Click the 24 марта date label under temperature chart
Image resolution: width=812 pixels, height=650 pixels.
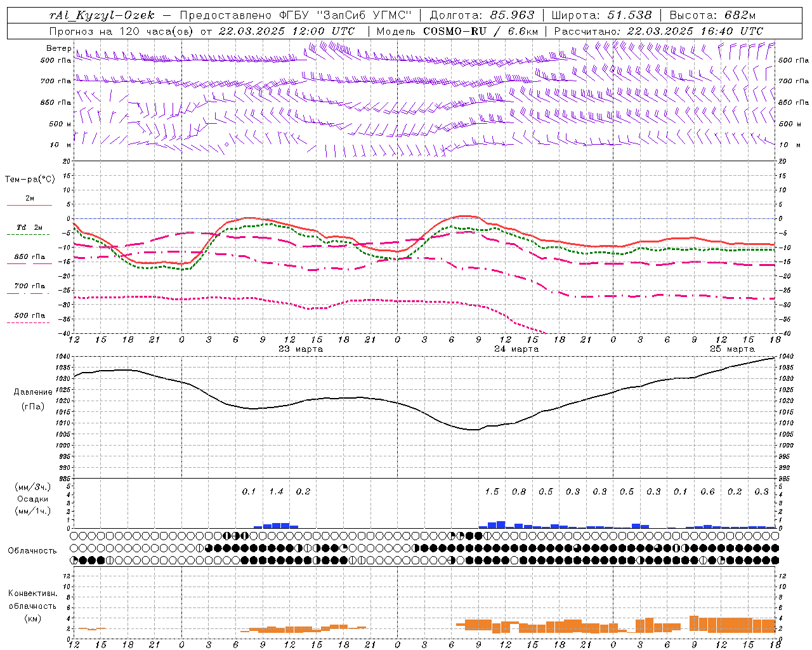[516, 349]
